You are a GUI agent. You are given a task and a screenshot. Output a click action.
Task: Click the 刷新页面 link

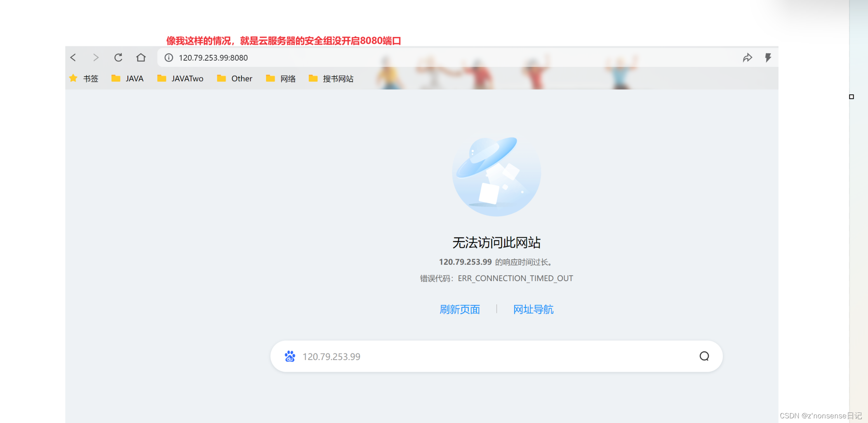(459, 309)
